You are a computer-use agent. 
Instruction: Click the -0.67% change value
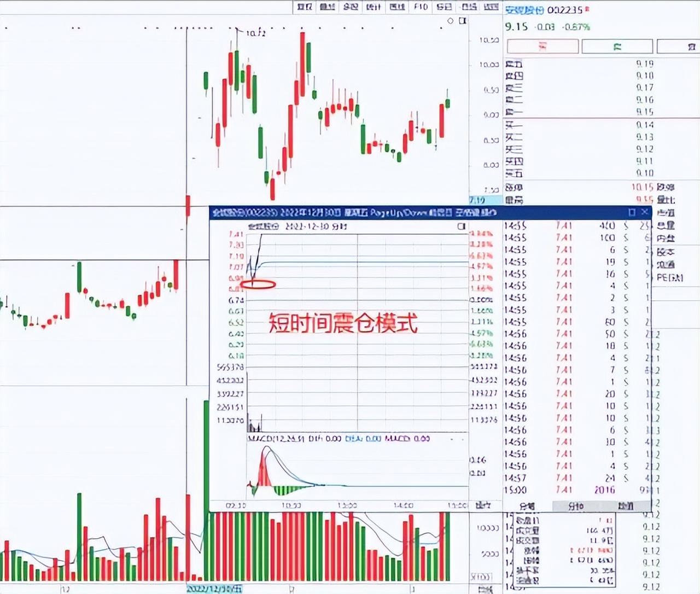(576, 27)
